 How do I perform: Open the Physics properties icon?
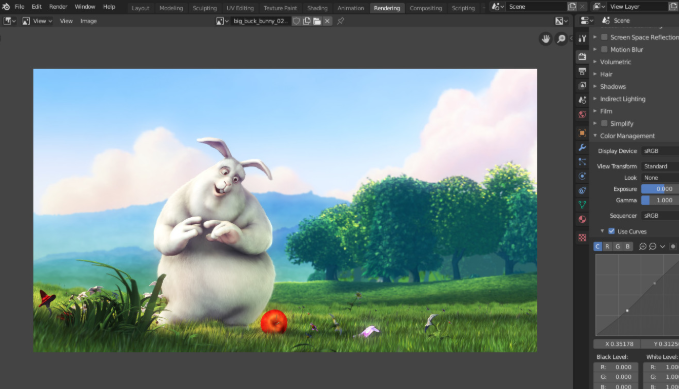[x=582, y=176]
